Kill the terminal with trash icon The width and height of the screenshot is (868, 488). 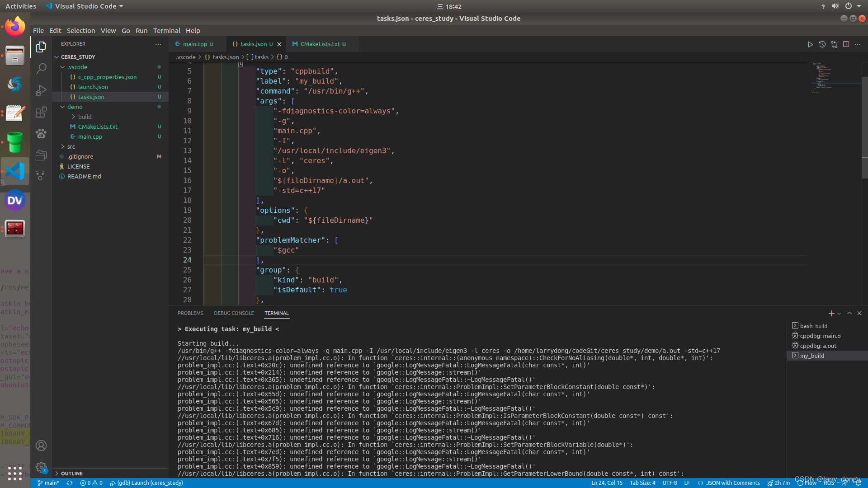[x=860, y=313]
